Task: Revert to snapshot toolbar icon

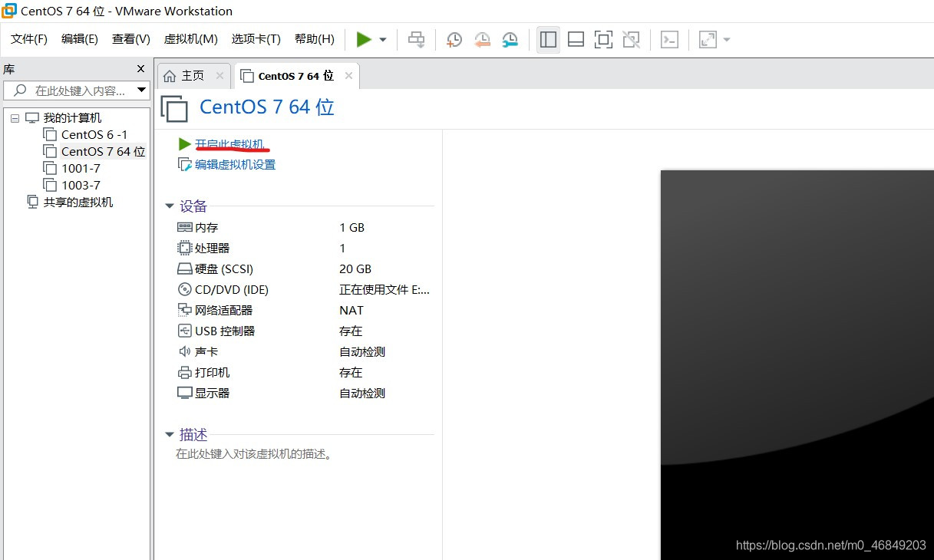Action: click(482, 39)
